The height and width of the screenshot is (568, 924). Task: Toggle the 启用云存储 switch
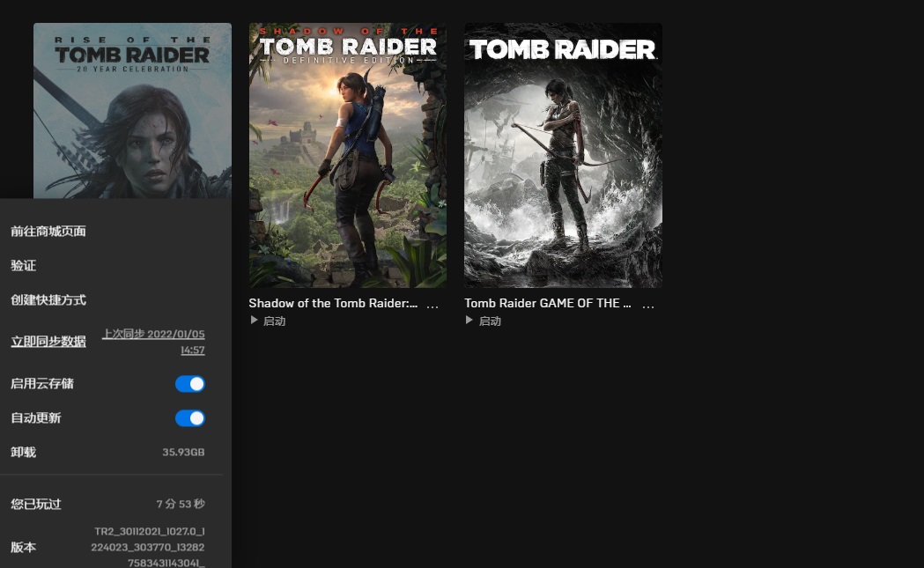(x=189, y=384)
